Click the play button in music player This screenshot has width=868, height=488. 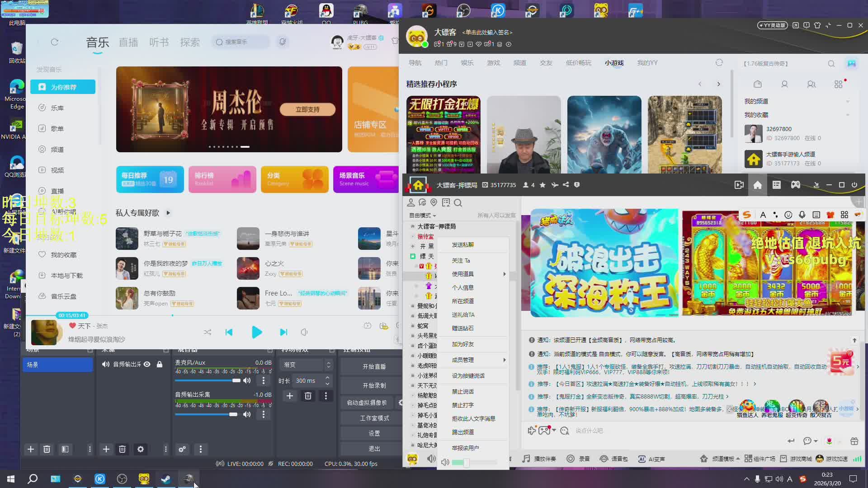[256, 333]
